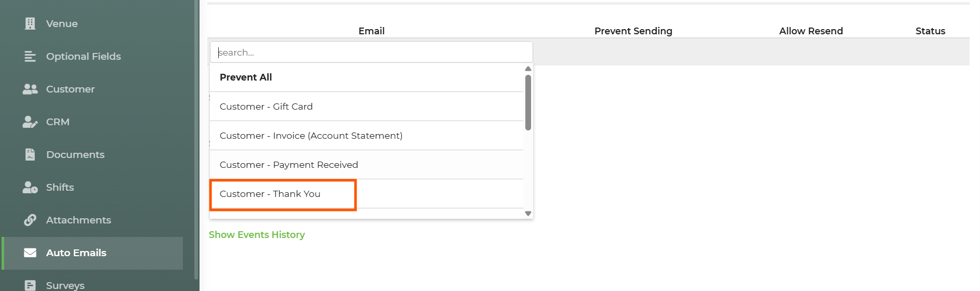The image size is (980, 291).
Task: Click the Shifts person-clock icon
Action: pyautogui.click(x=30, y=187)
